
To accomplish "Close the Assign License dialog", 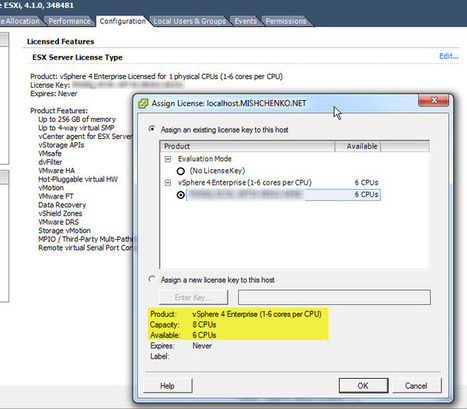I will click(x=433, y=100).
